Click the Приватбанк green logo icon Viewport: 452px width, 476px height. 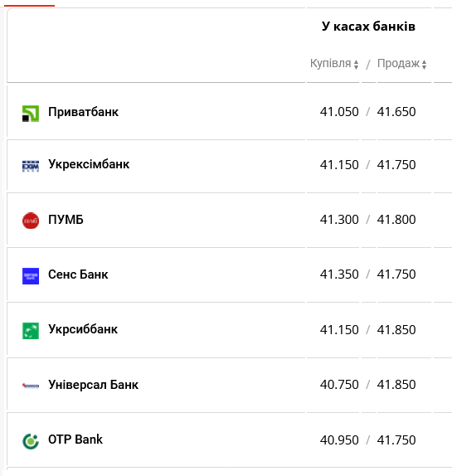31,114
